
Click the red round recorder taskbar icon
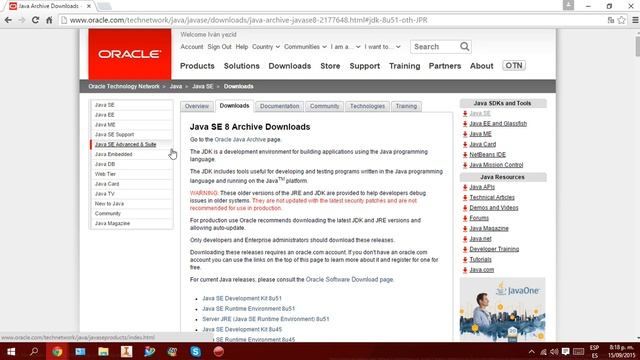click(x=219, y=351)
